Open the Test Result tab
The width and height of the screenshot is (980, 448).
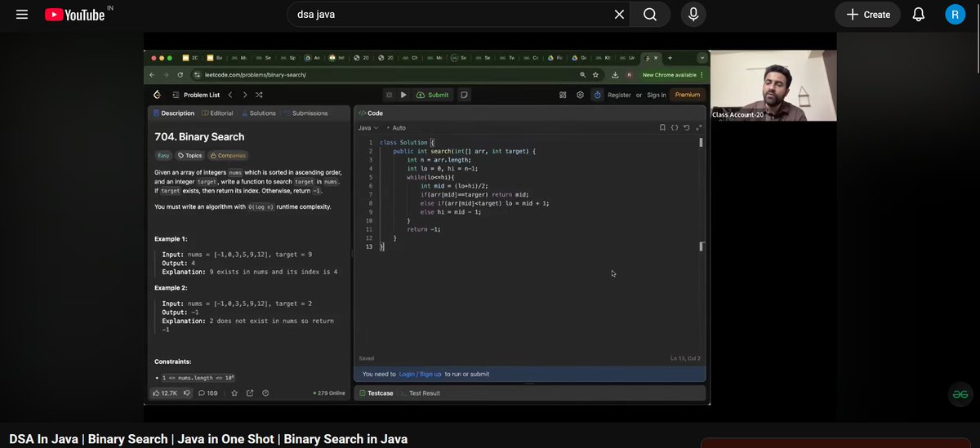[420, 393]
